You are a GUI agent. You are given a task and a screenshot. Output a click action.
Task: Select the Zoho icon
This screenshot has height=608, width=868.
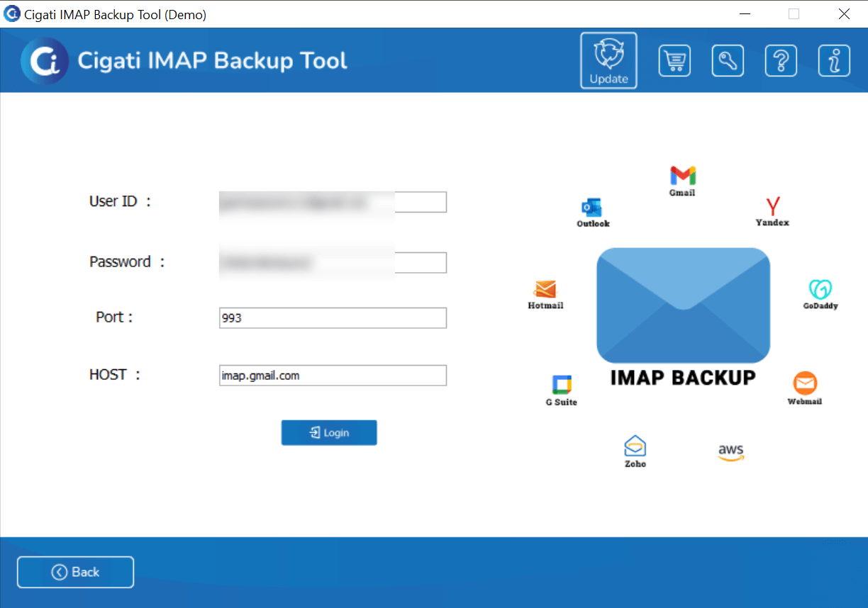point(635,451)
